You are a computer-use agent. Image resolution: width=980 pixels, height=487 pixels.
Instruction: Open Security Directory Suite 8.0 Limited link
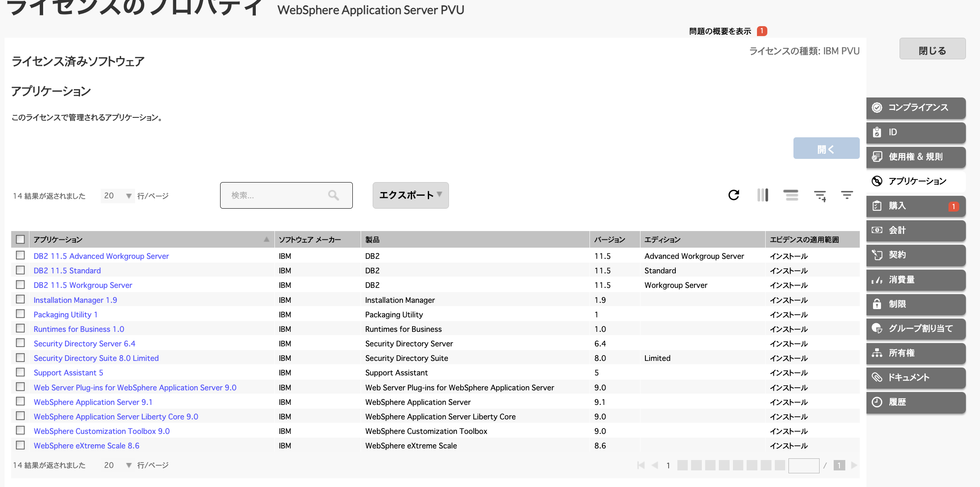click(x=96, y=358)
